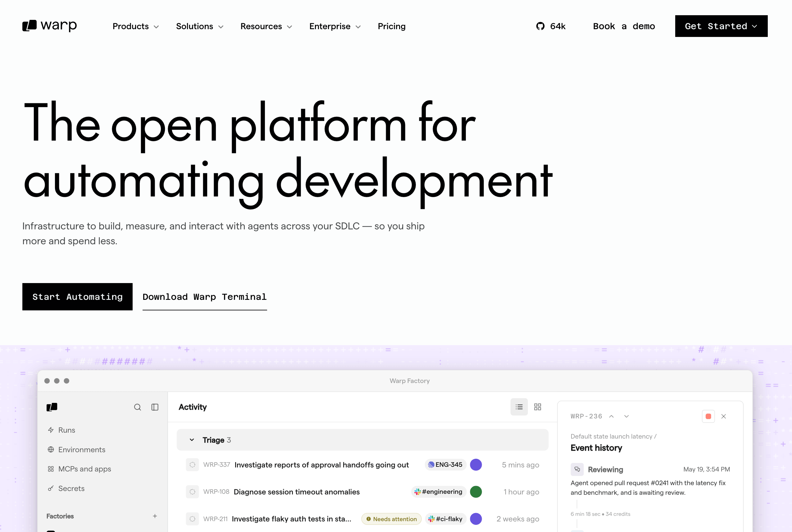Click the 'May 19, 3:54 PM' timestamp
Screen dimensions: 792x532
[707, 469]
